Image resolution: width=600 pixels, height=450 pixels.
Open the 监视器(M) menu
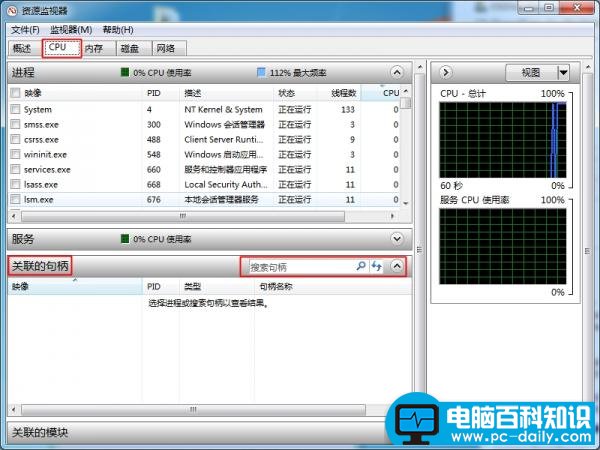[71, 30]
